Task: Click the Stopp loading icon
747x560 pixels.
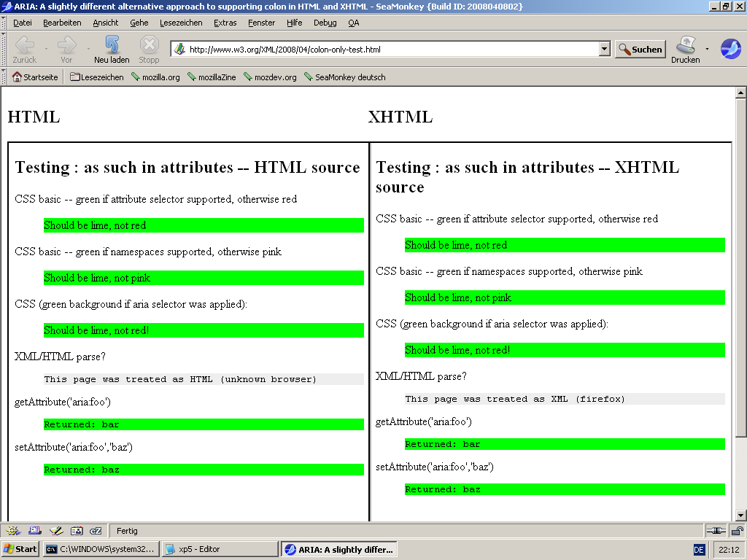Action: (x=149, y=49)
